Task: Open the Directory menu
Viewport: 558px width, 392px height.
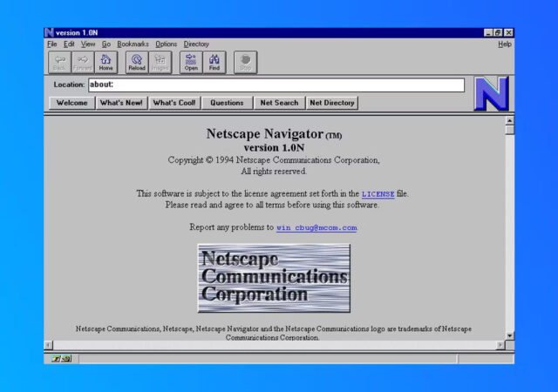Action: point(196,44)
